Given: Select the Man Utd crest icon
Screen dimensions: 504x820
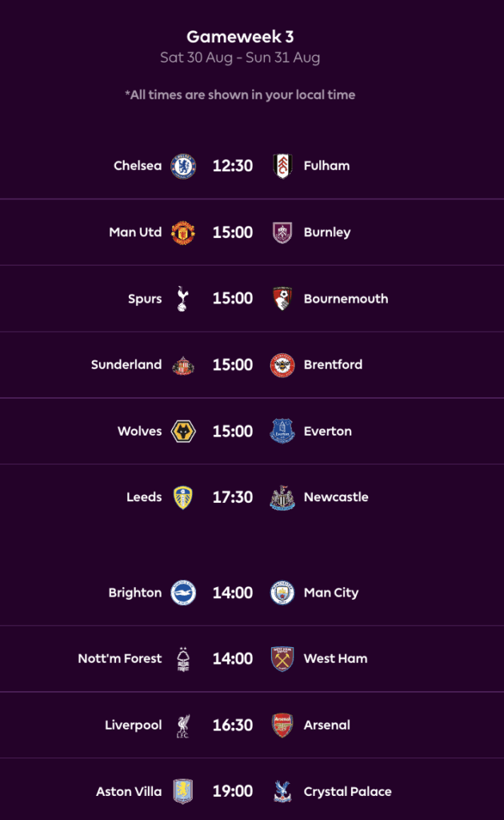Looking at the screenshot, I should tap(182, 232).
